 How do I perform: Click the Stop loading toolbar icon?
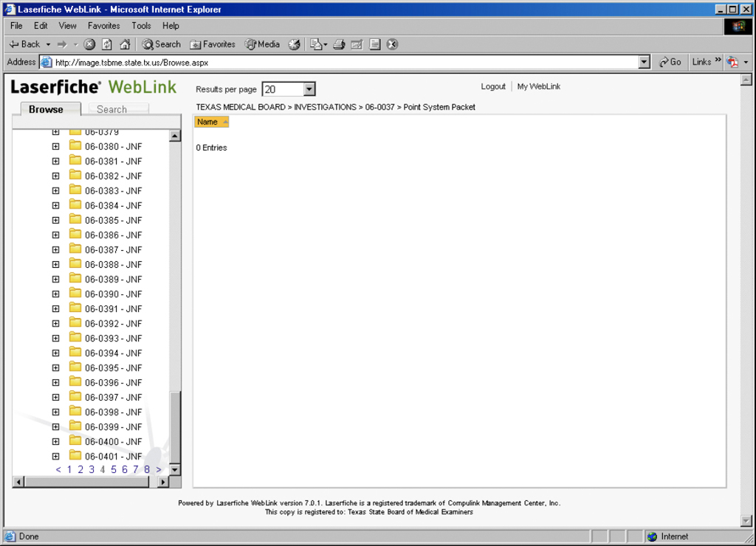click(89, 44)
